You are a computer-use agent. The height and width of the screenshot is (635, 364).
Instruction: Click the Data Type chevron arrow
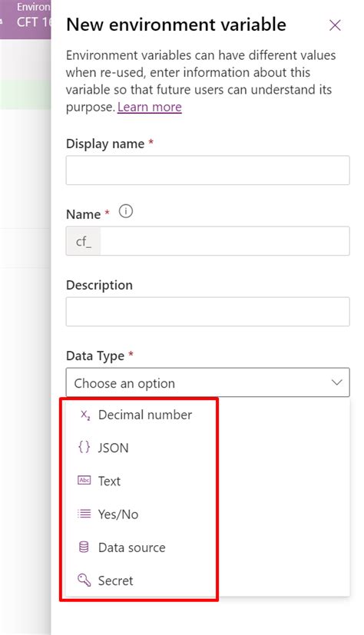[x=337, y=382]
